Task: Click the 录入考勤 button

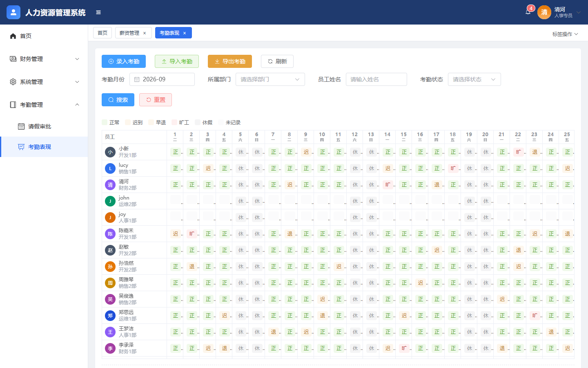Action: click(124, 61)
